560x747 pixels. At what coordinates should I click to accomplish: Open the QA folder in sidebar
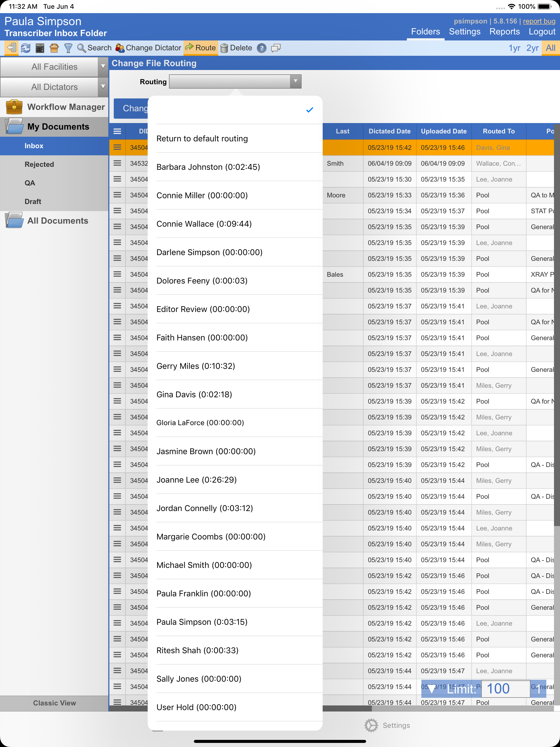(54, 183)
